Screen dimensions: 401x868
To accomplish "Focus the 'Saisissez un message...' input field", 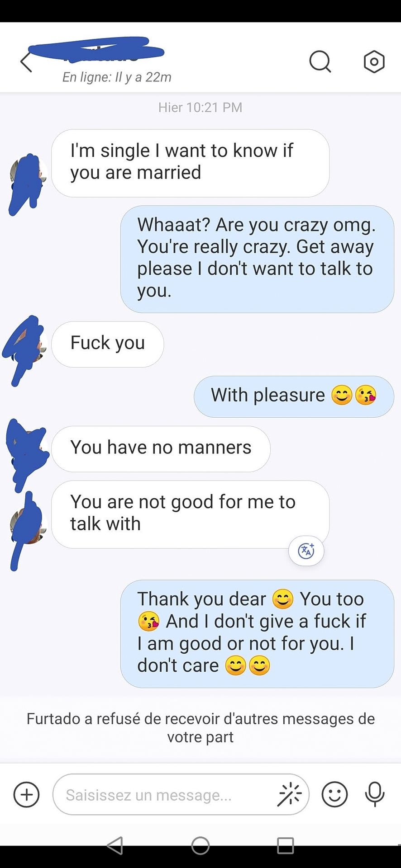I will click(181, 794).
